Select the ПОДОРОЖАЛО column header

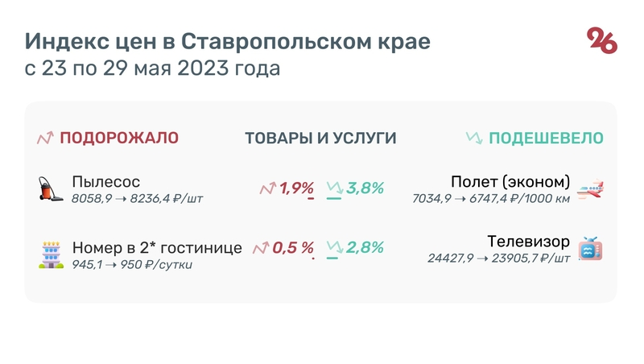[x=119, y=138]
